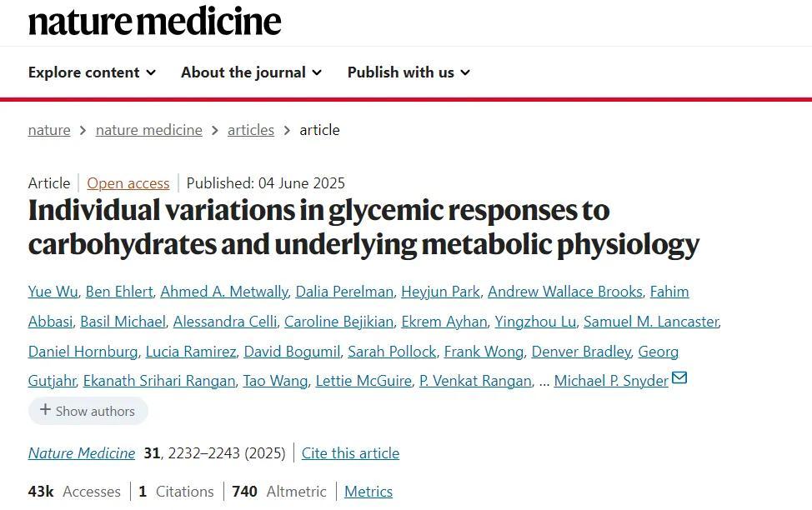Viewport: 812px width, 510px height.
Task: Click the envelope icon beside Michael P. Snyder
Action: 679,378
